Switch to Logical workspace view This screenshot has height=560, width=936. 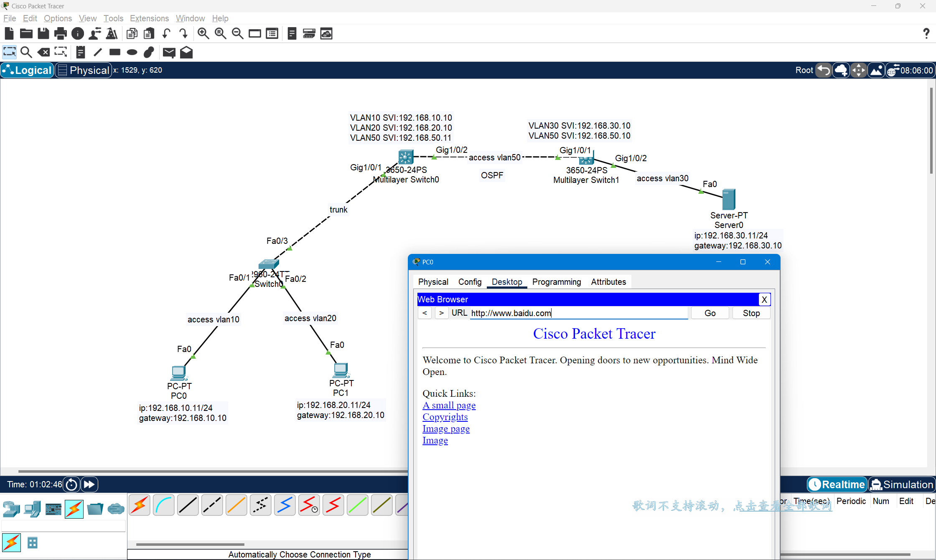(28, 70)
